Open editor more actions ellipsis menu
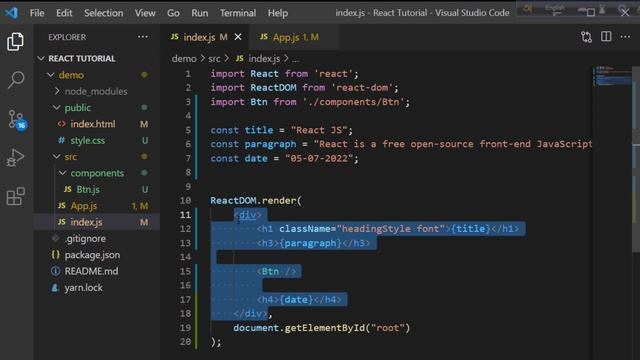The width and height of the screenshot is (640, 360). pyautogui.click(x=625, y=37)
